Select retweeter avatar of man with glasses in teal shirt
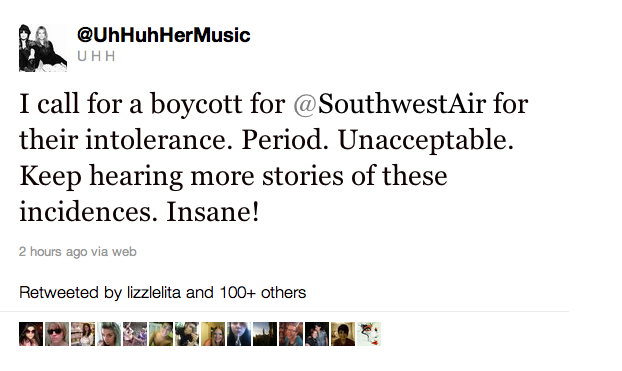This screenshot has width=622, height=371. point(291,334)
